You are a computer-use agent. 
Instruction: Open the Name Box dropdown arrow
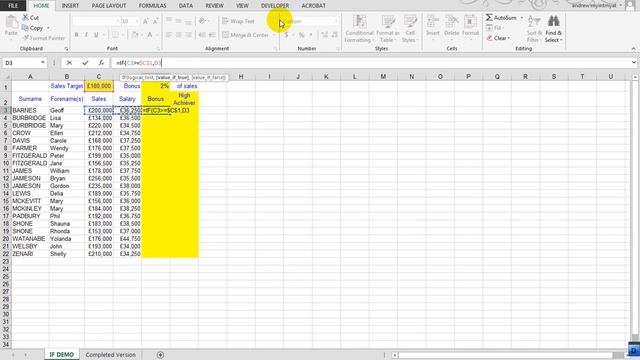[x=42, y=63]
